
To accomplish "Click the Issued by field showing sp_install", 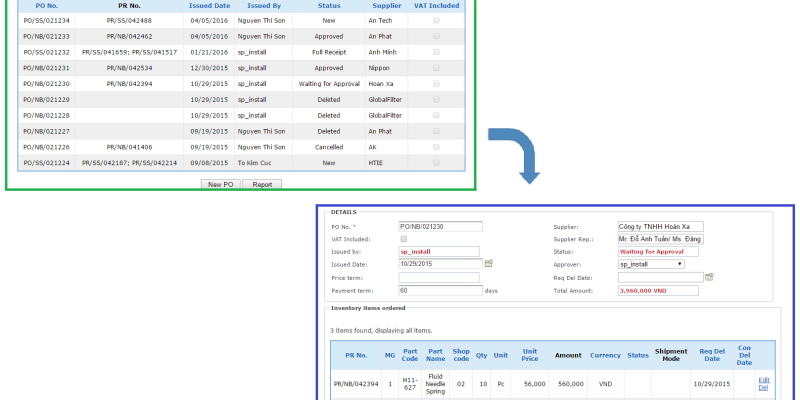I will coord(439,252).
